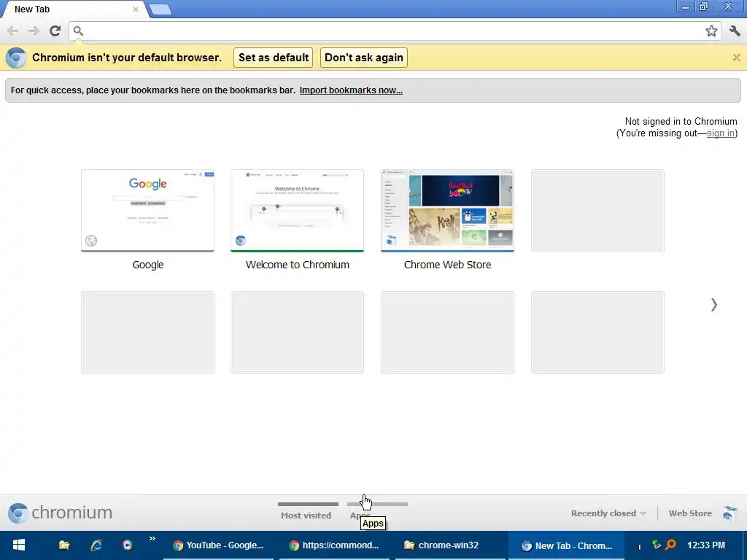
Task: Click the Chromium logo in the default browser infobar
Action: 16,58
